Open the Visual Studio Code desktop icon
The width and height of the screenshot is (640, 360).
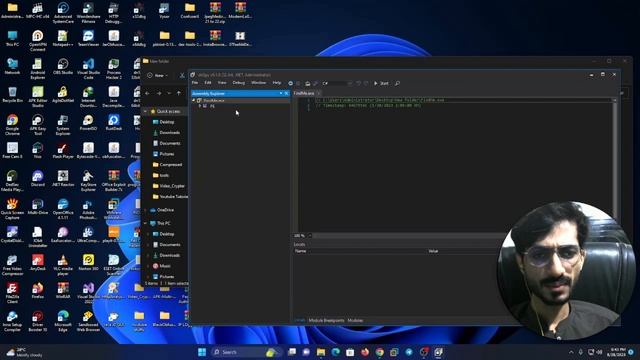tap(88, 69)
